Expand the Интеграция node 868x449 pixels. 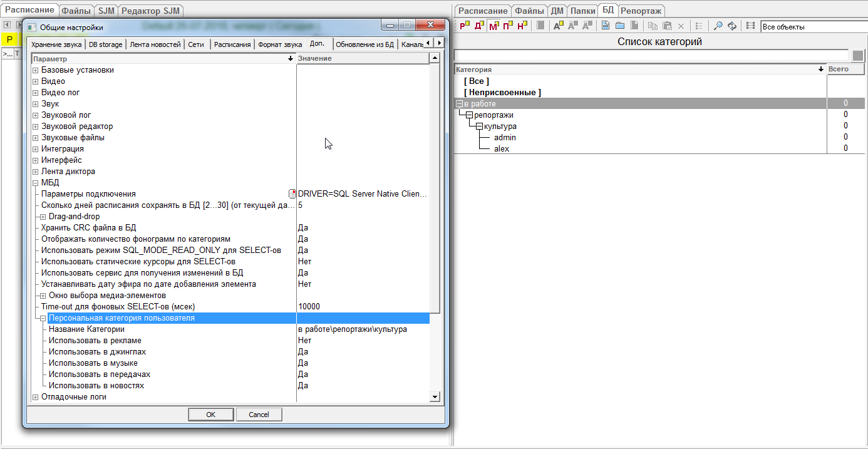[x=36, y=149]
